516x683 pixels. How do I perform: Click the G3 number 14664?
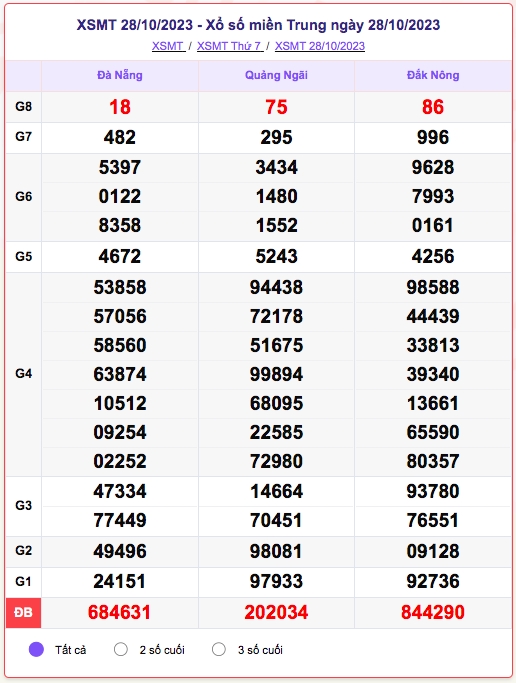276,492
